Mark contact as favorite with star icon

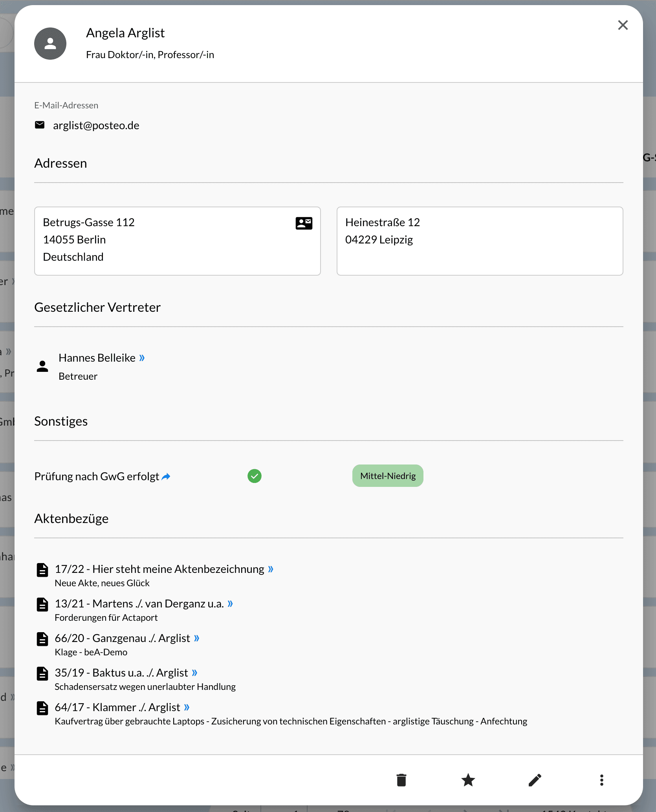(x=468, y=780)
